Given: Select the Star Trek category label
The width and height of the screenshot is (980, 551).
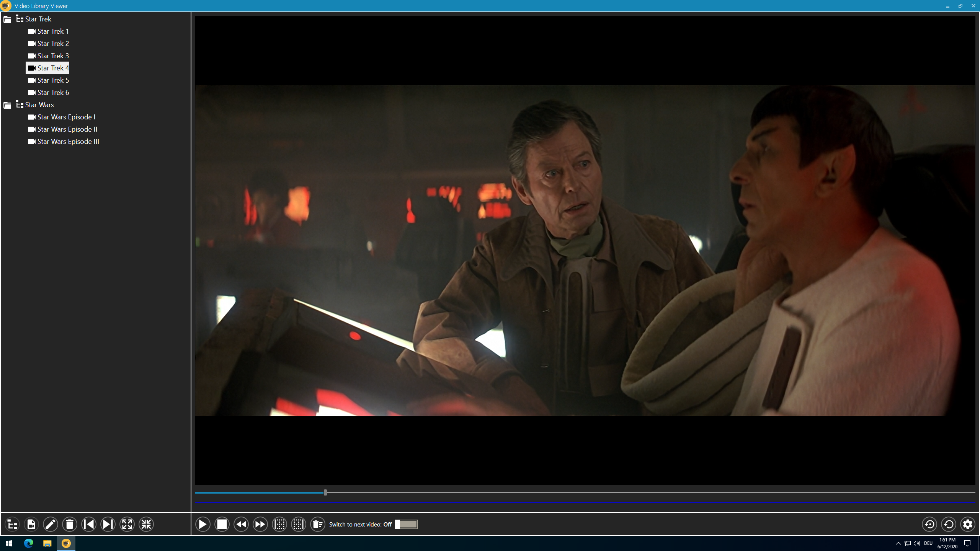Looking at the screenshot, I should click(38, 19).
